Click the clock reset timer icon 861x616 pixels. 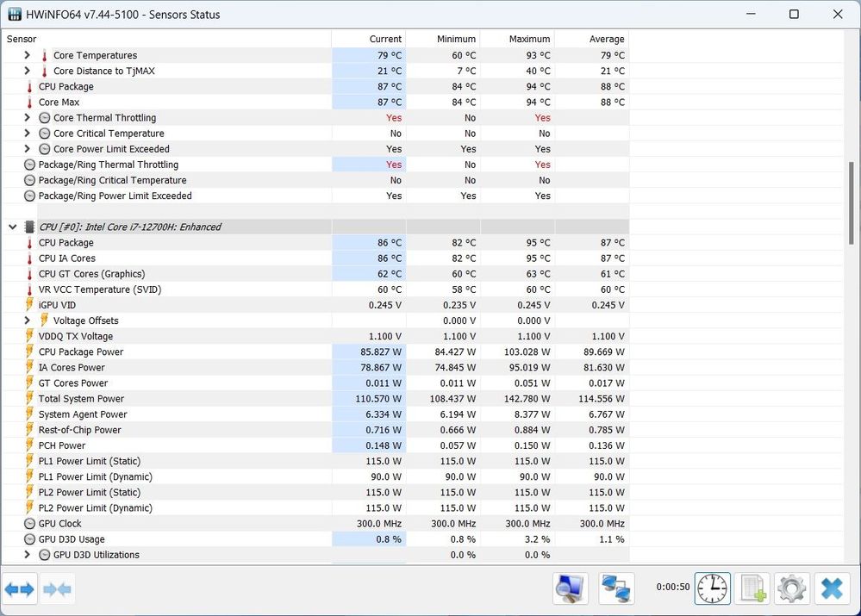(712, 588)
